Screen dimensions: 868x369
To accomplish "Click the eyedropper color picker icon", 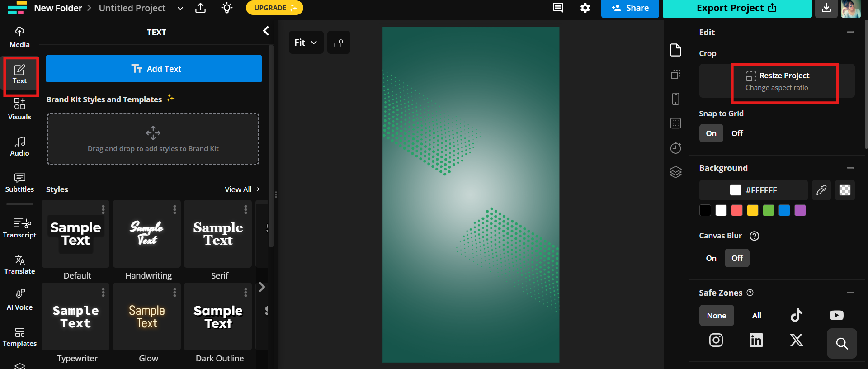I will pos(821,190).
